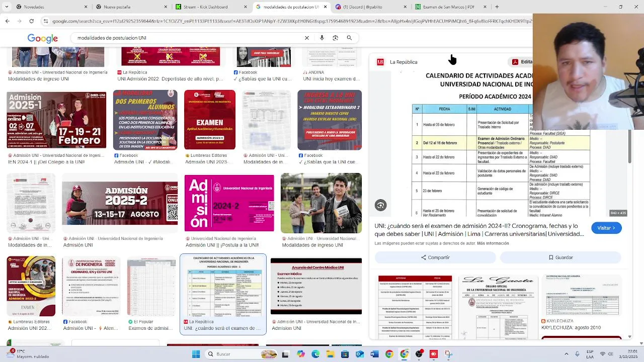The width and height of the screenshot is (644, 362).
Task: Close the Novedades tab
Action: coord(86,7)
